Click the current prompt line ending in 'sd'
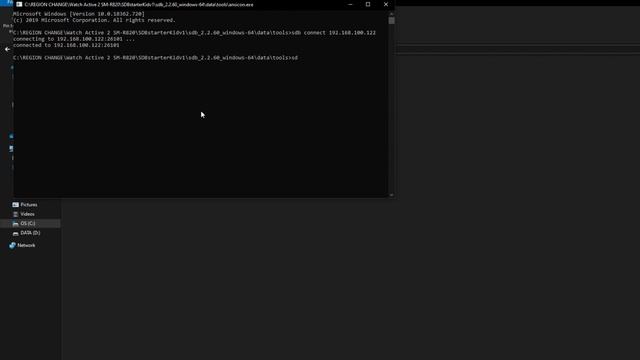The width and height of the screenshot is (640, 360). click(x=156, y=58)
